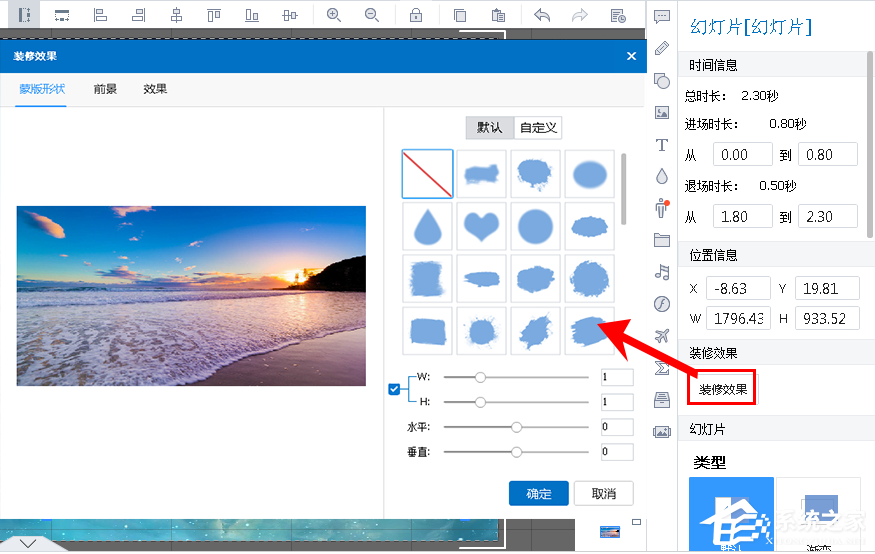The width and height of the screenshot is (875, 554).
Task: Click the align left toolbar icon
Action: click(100, 15)
